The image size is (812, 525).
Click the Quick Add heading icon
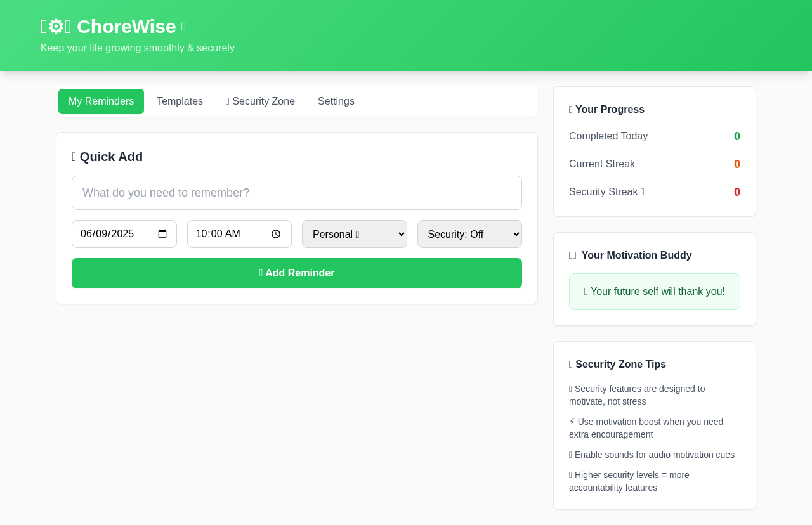(74, 156)
